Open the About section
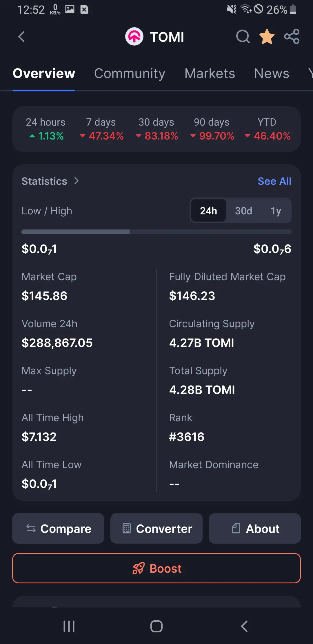Viewport: 313px width, 644px height. tap(255, 529)
